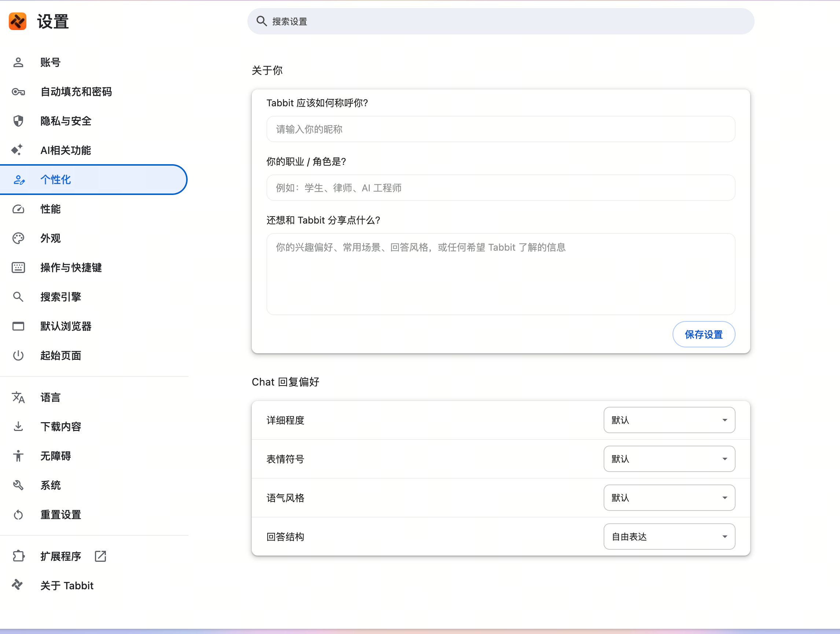
Task: Click the browser window icon for 默认浏览器
Action: [18, 326]
